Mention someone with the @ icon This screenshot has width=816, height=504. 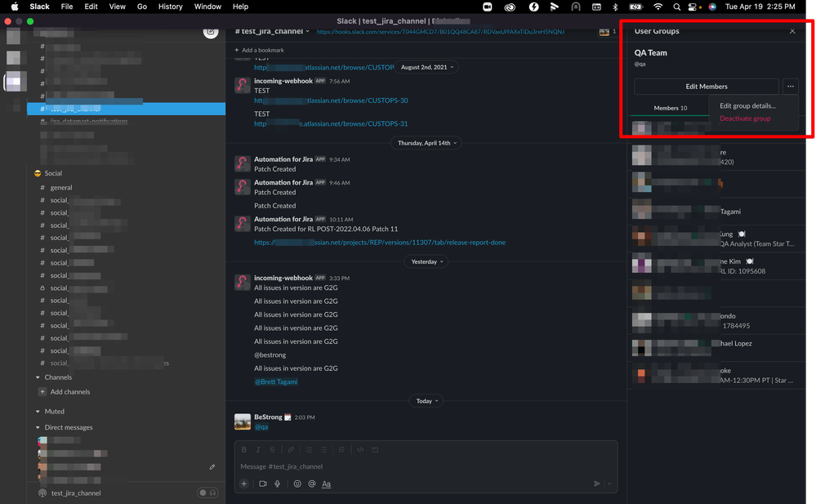tap(312, 484)
